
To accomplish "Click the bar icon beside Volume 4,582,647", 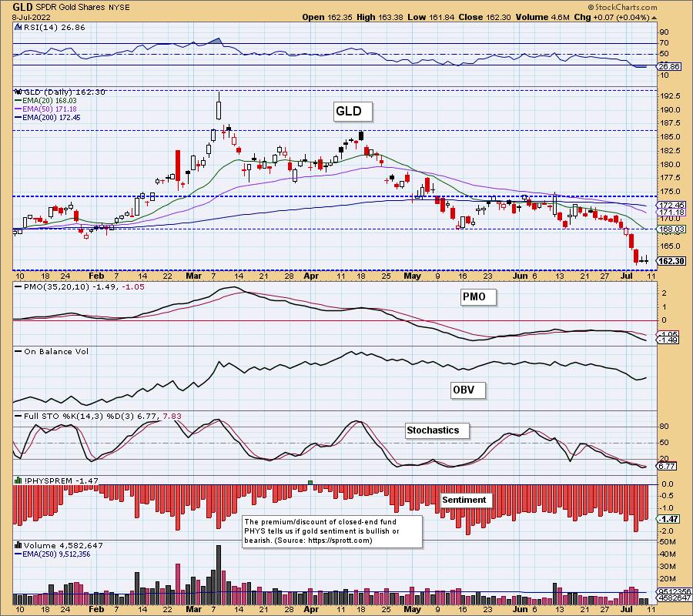I will coord(18,545).
